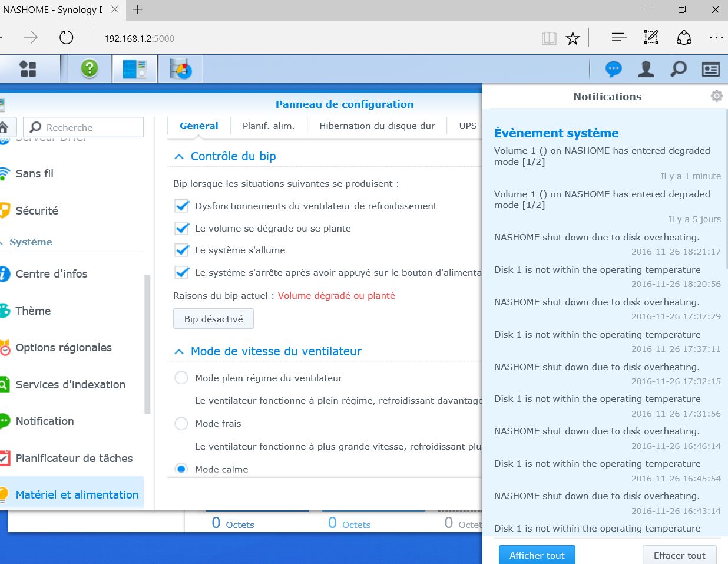Open Hibernation du disque dur tab

point(377,126)
